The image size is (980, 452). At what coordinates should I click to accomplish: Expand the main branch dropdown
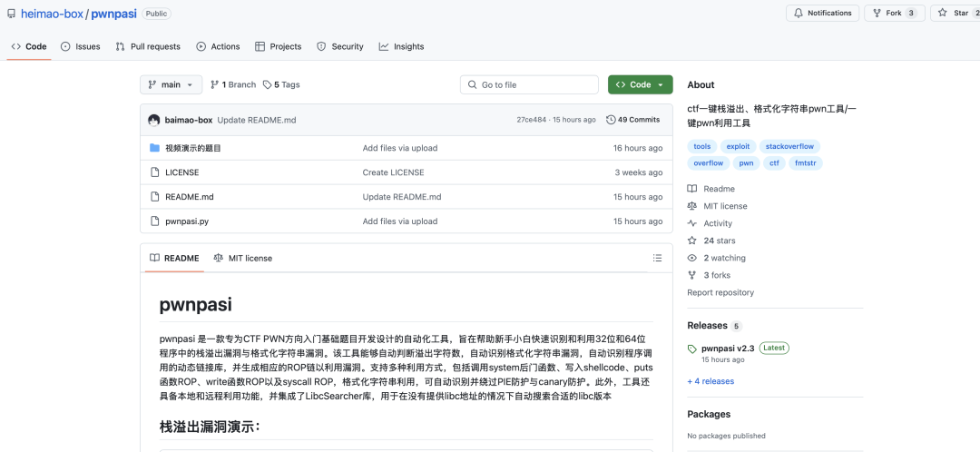(x=171, y=84)
